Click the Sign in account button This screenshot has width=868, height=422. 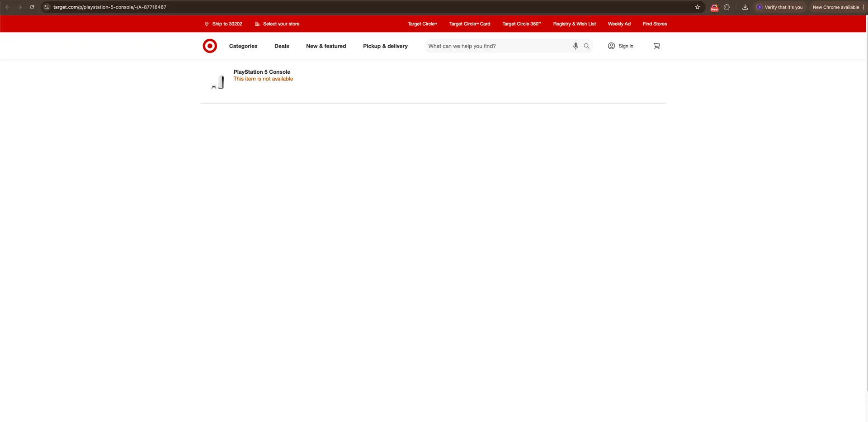(620, 46)
